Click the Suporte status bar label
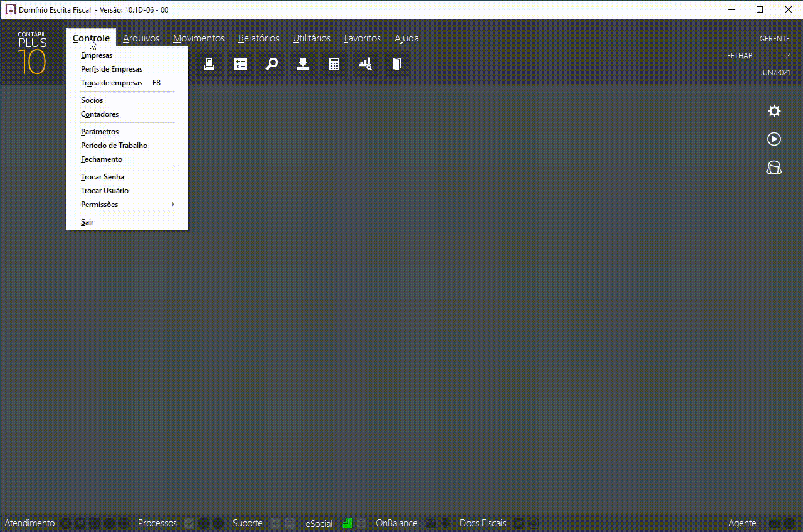The height and width of the screenshot is (532, 803). [248, 523]
